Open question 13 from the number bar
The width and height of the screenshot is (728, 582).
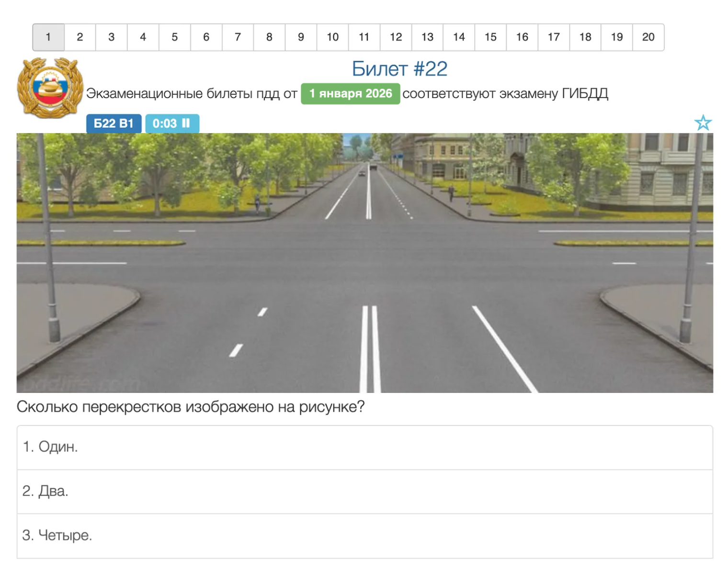coord(427,37)
